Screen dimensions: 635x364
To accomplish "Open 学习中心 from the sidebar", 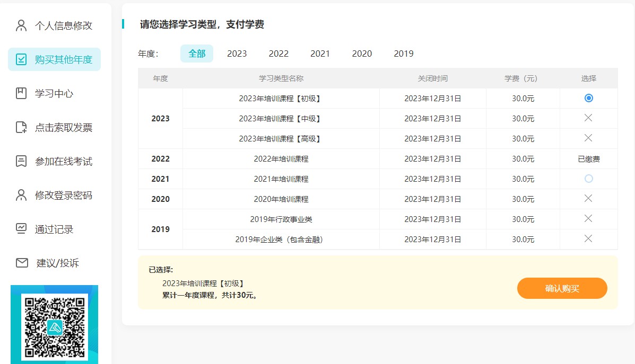I will pyautogui.click(x=54, y=93).
